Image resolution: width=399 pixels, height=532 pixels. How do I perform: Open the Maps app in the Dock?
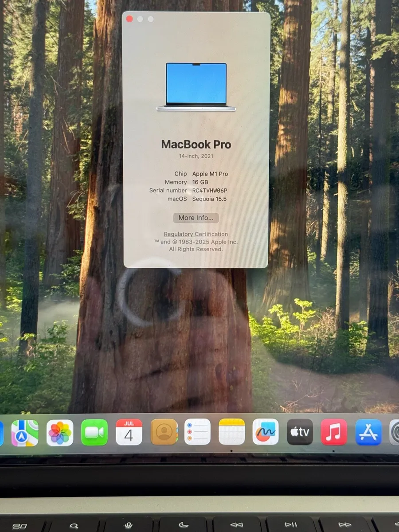(x=25, y=433)
